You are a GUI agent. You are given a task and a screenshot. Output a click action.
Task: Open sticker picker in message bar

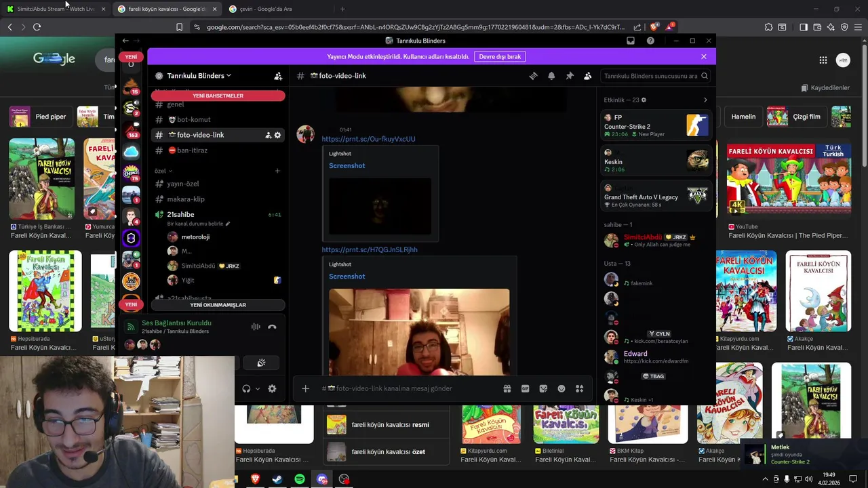tap(543, 388)
